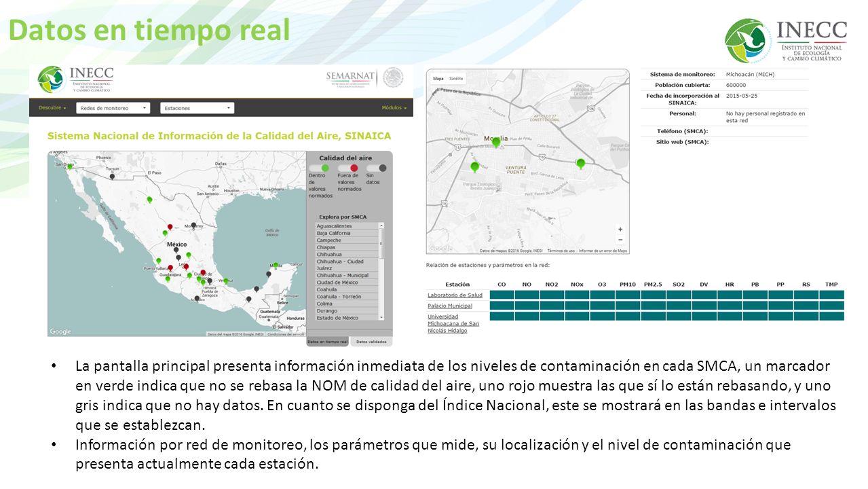Select Colima in SMCA list
The height and width of the screenshot is (489, 868).
click(x=347, y=304)
